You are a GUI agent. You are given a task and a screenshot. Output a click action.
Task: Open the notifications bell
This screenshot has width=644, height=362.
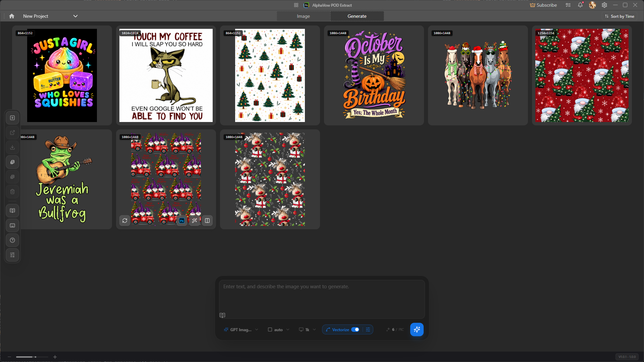tap(580, 5)
